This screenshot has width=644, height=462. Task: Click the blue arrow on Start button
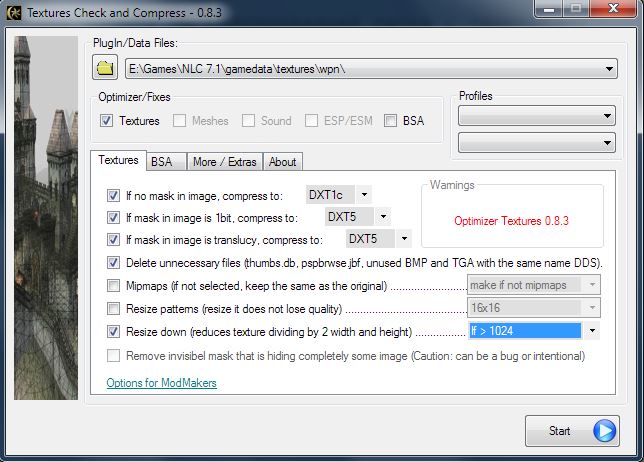tap(604, 431)
